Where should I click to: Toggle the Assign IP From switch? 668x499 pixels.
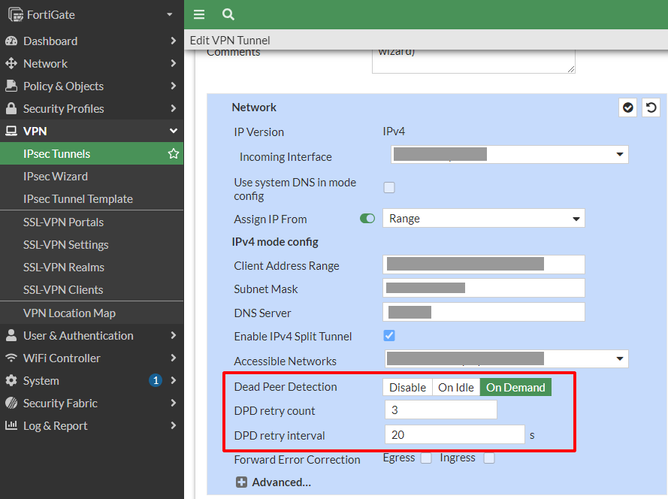pos(367,219)
